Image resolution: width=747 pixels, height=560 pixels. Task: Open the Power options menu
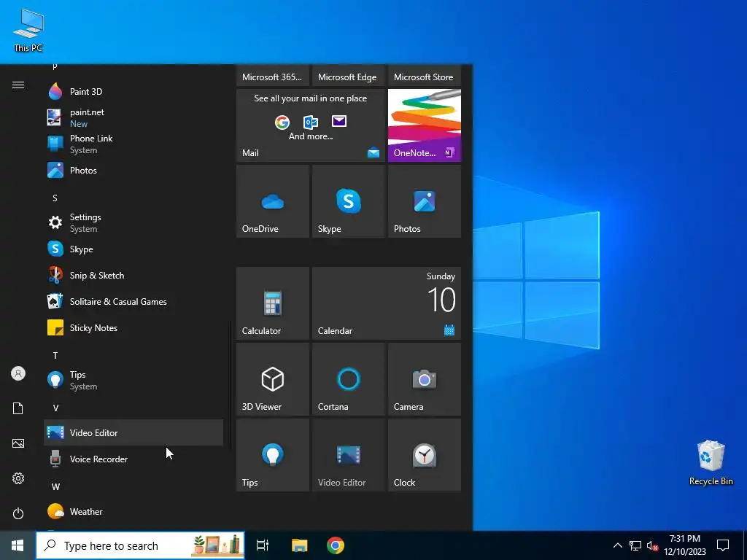pos(18,513)
